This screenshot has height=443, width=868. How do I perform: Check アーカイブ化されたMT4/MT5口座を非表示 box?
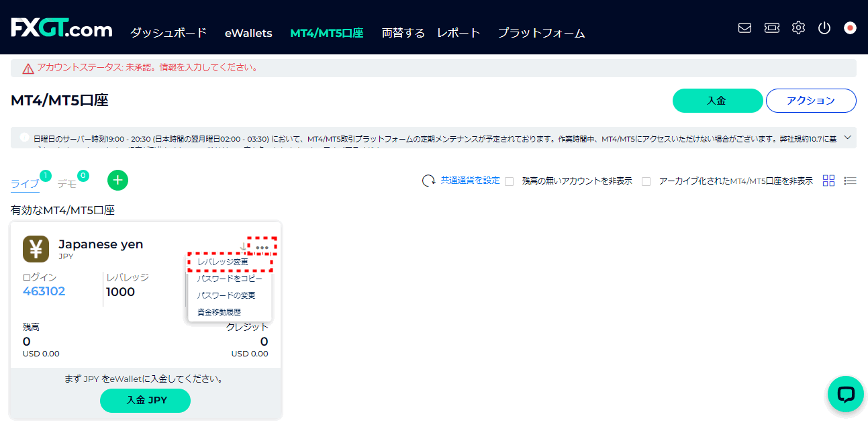646,181
